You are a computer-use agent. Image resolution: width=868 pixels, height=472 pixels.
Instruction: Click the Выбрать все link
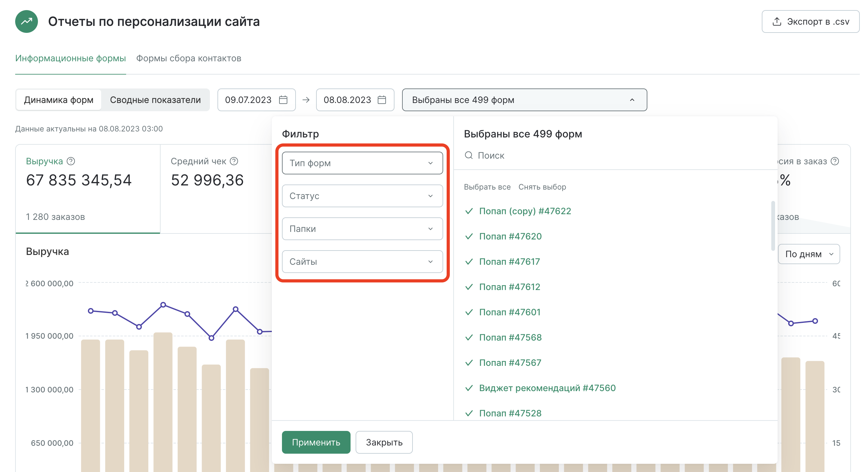click(487, 187)
